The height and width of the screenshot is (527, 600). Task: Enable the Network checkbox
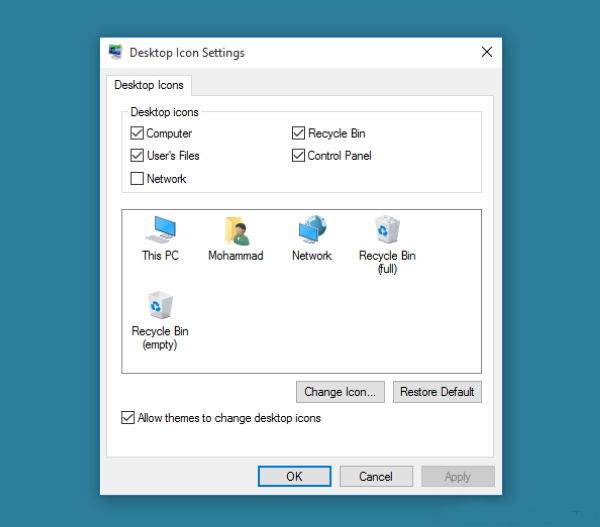(x=137, y=178)
